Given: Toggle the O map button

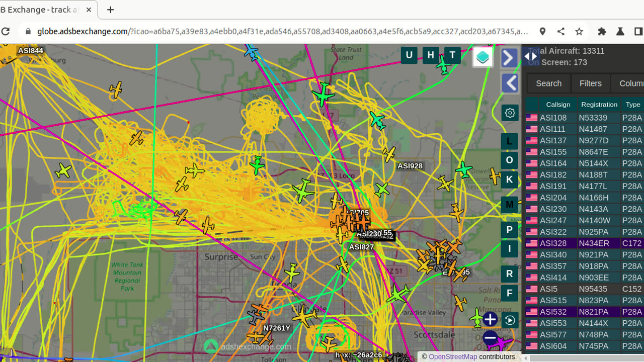Looking at the screenshot, I should (509, 160).
